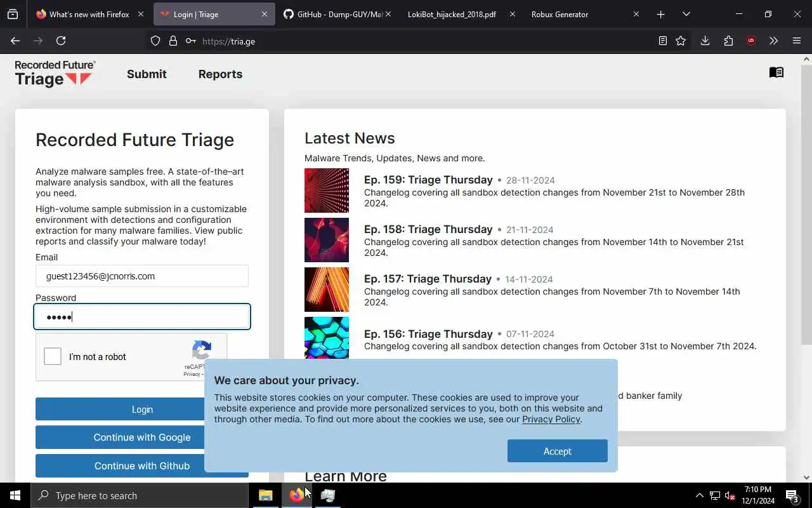Open the extensions puzzle icon
Screen dimensions: 812x508
click(x=728, y=41)
